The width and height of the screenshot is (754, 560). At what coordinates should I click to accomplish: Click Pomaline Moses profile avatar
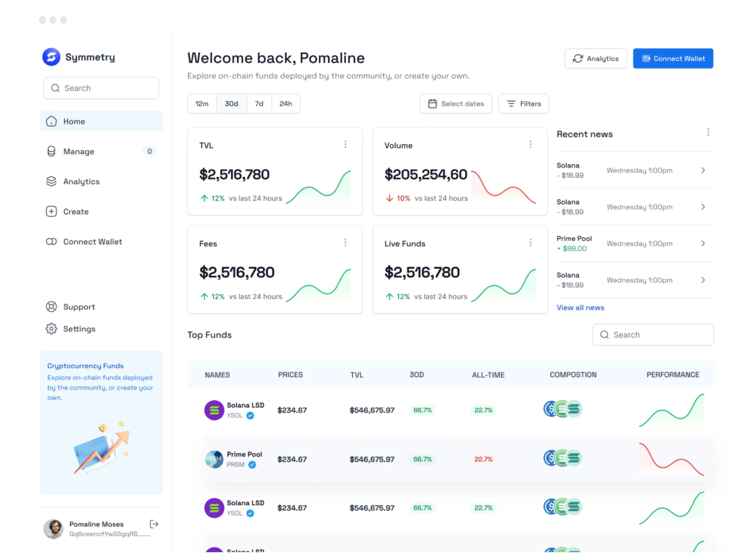pos(53,529)
